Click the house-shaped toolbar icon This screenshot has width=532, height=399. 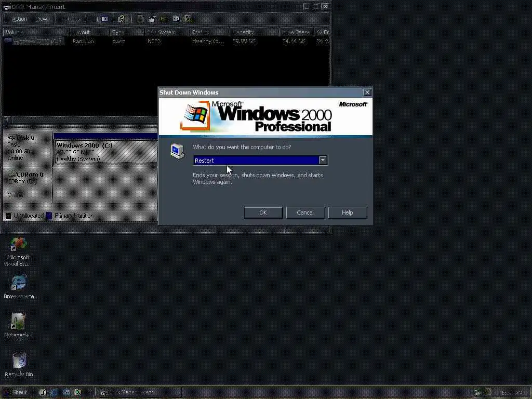[152, 19]
